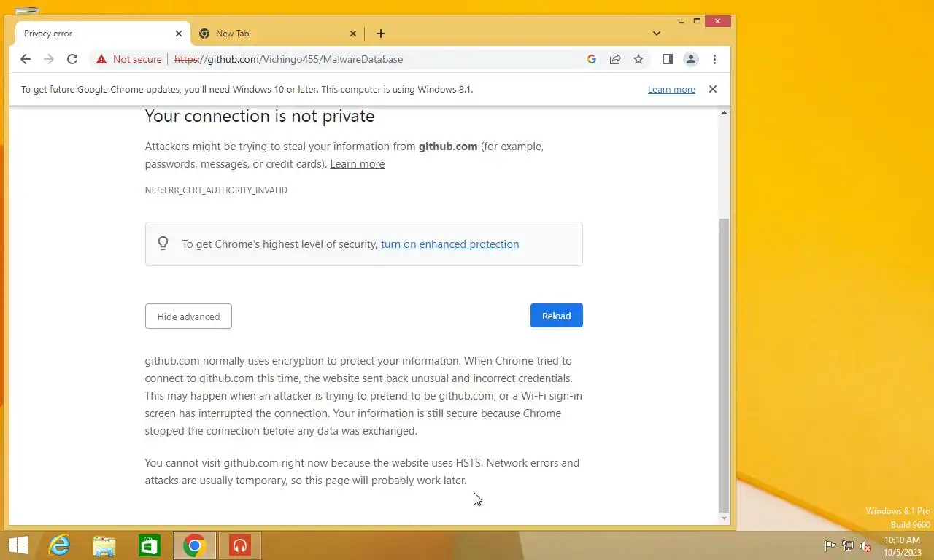Maximize the Chrome window

click(x=697, y=21)
